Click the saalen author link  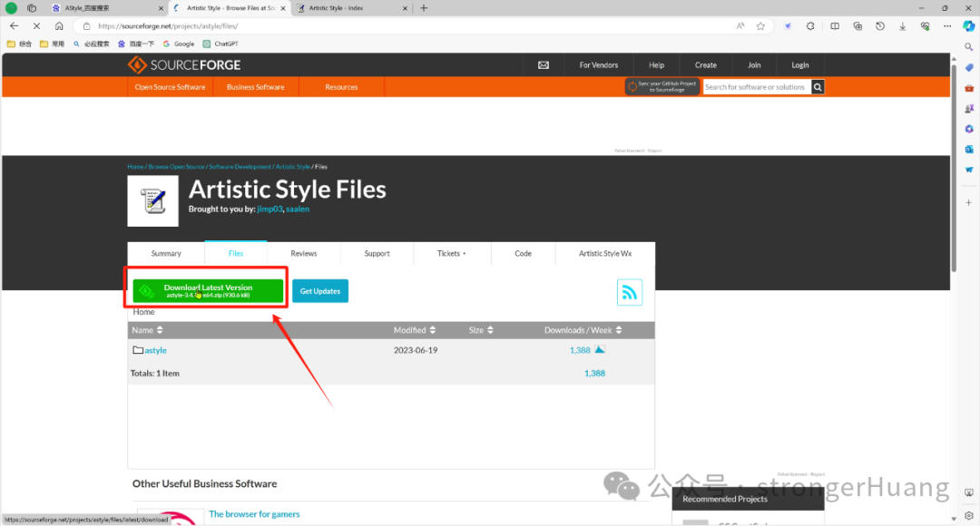[x=298, y=209]
